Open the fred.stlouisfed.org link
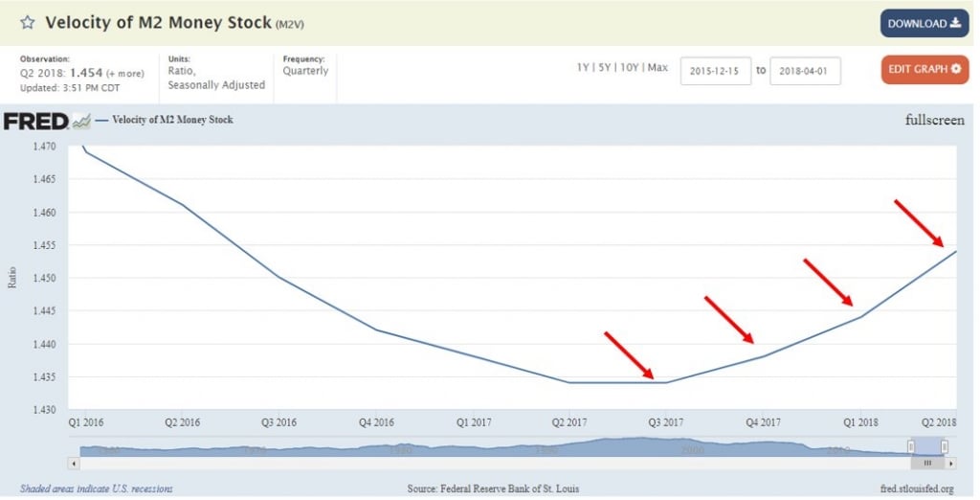980x500 pixels. pyautogui.click(x=917, y=489)
